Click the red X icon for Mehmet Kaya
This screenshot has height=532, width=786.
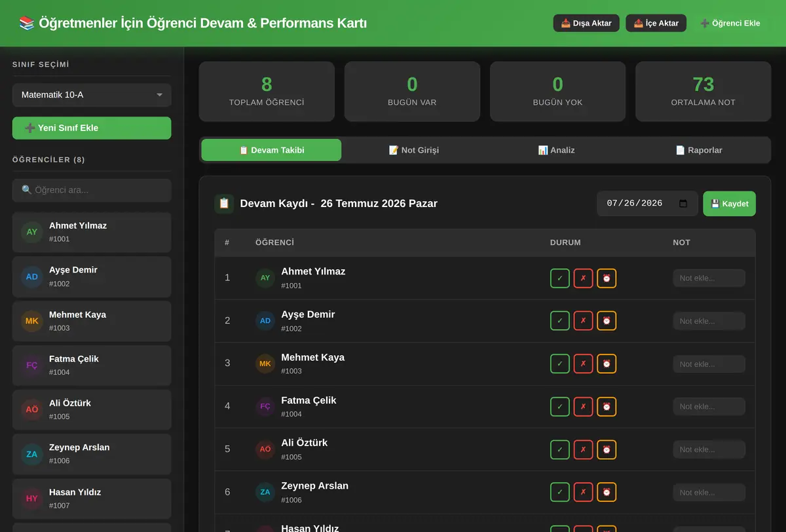[x=584, y=364]
